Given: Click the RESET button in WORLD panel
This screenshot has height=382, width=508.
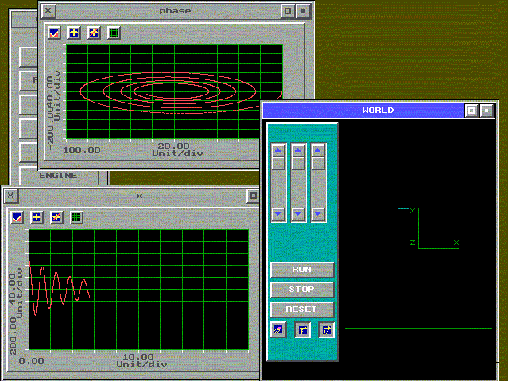Looking at the screenshot, I should (302, 309).
